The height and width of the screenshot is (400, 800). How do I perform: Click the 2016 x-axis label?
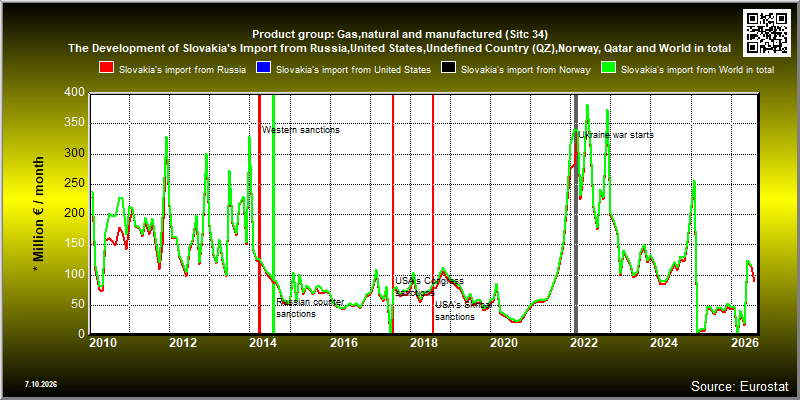coord(343,343)
